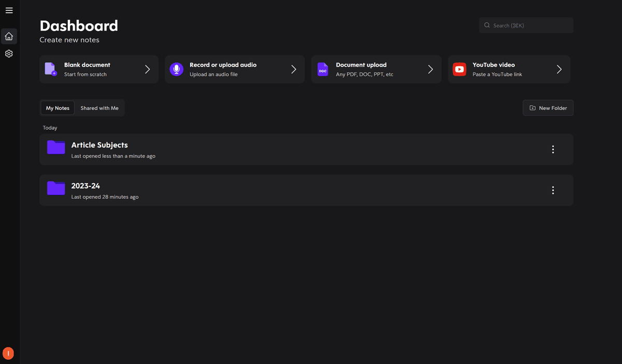Screen dimensions: 622x364
Task: Click the Blank document page icon
Action: 50,69
